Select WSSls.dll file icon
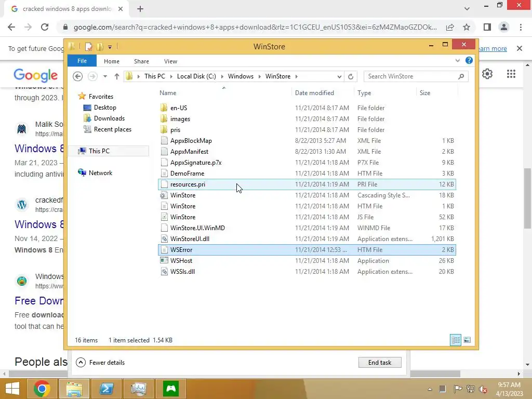The width and height of the screenshot is (532, 399). 164,271
